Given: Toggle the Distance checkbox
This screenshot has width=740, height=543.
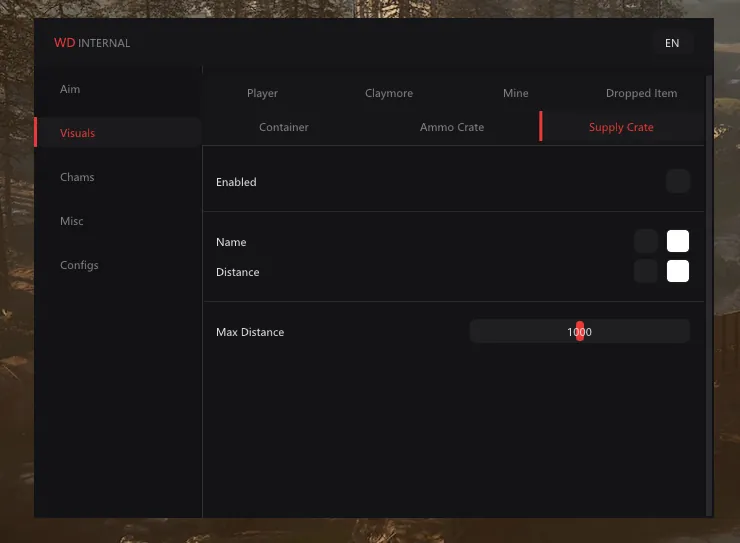Looking at the screenshot, I should [646, 271].
